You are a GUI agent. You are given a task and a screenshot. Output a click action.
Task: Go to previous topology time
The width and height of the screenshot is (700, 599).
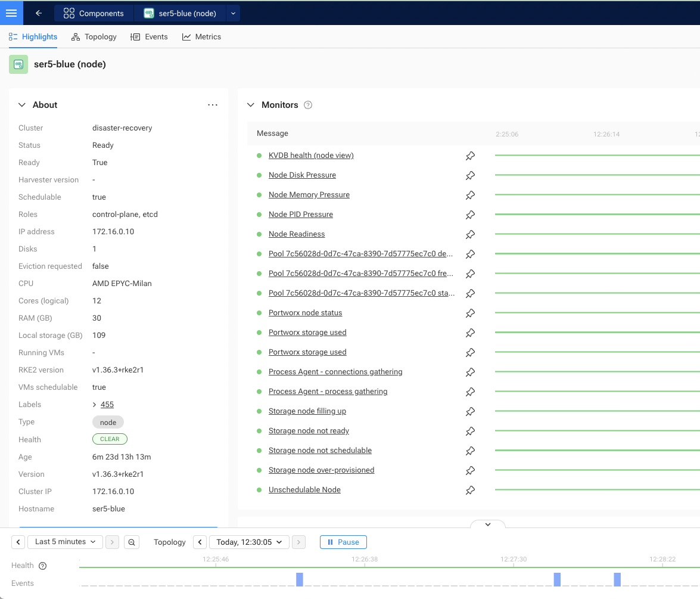coord(200,542)
